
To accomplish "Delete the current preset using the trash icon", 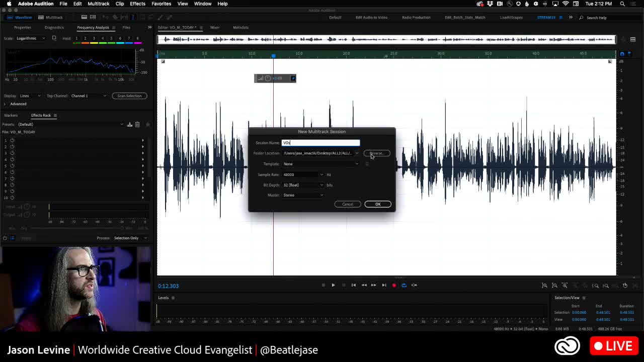I will coord(137,124).
